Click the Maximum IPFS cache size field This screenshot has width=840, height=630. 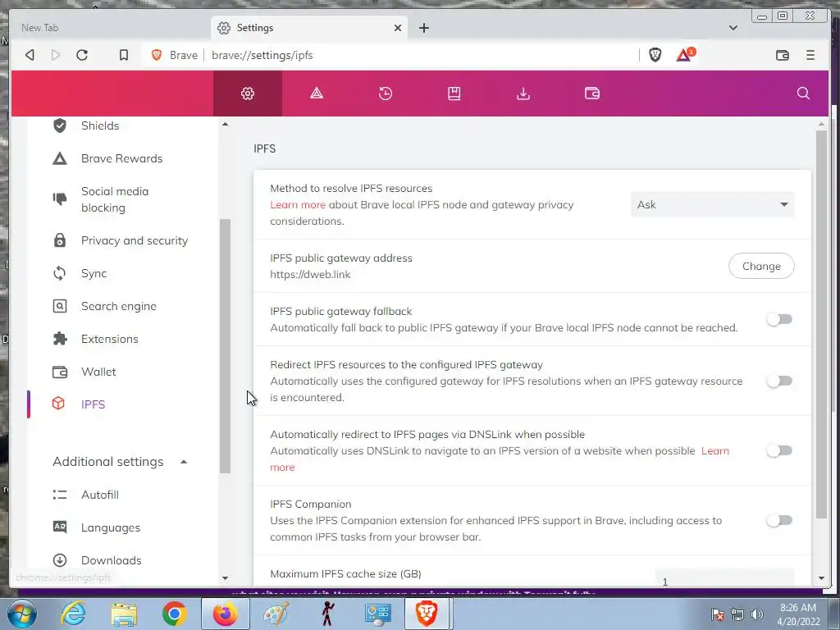[x=724, y=578]
